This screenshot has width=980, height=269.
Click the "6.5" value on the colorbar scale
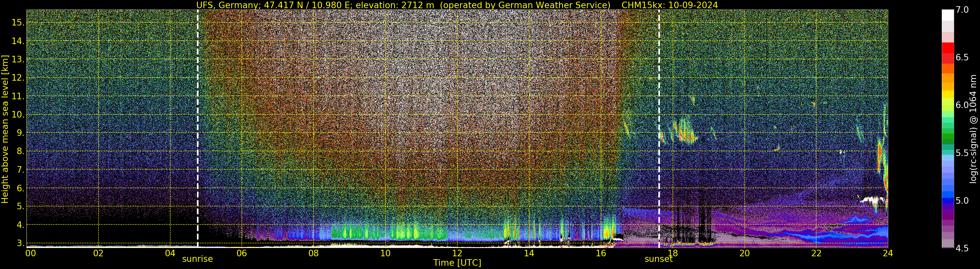coord(962,57)
